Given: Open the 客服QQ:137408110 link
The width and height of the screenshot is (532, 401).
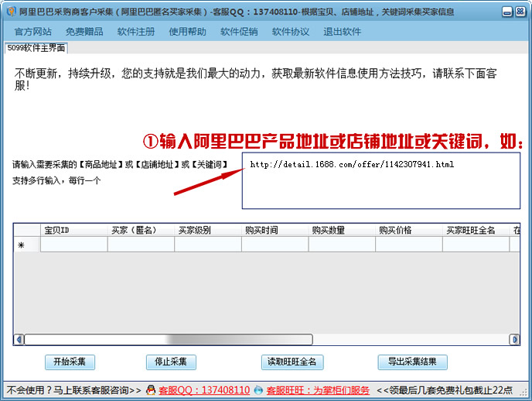Looking at the screenshot, I should pos(204,390).
